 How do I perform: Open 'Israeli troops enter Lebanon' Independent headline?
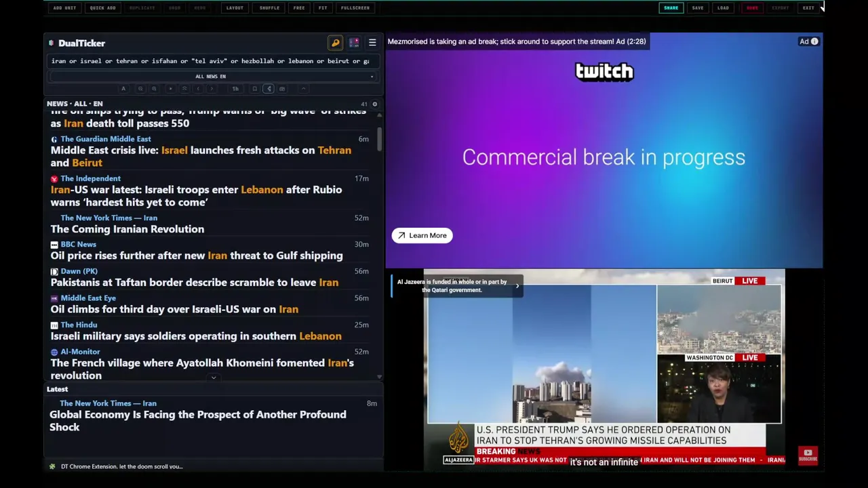[x=197, y=196]
